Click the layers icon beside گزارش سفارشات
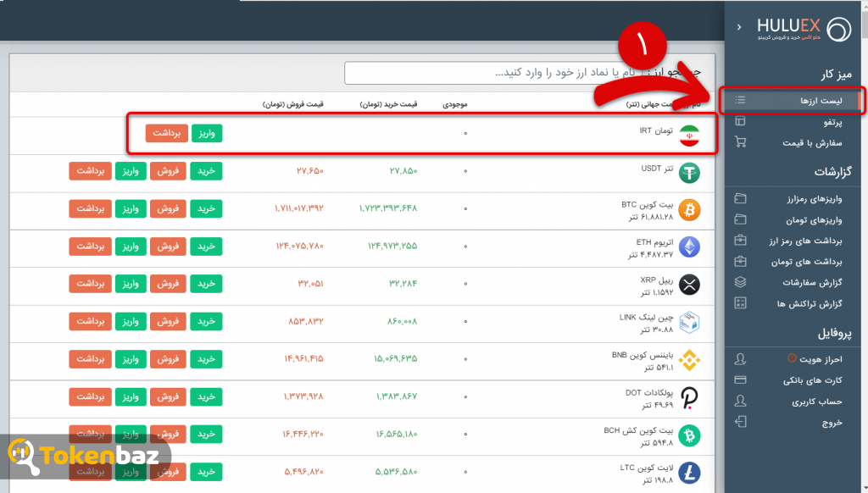868x493 pixels. (x=740, y=282)
